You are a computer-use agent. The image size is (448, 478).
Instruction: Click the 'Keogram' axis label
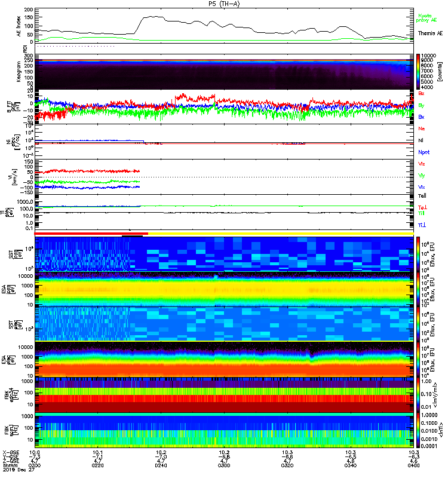(x=19, y=72)
